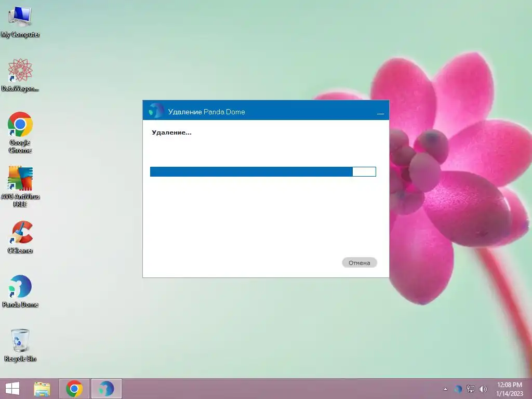532x399 pixels.
Task: Open Panda Dome desktop shortcut
Action: point(20,291)
